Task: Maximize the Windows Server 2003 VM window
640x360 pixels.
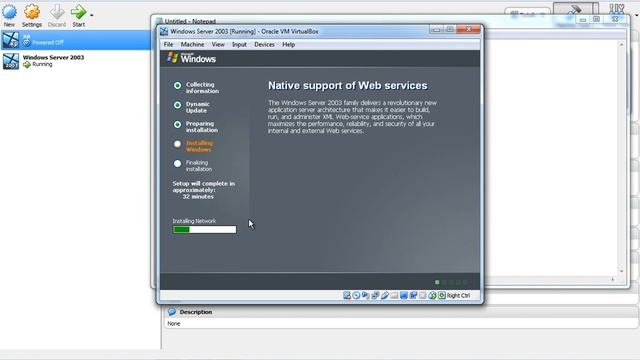Action: 449,29
